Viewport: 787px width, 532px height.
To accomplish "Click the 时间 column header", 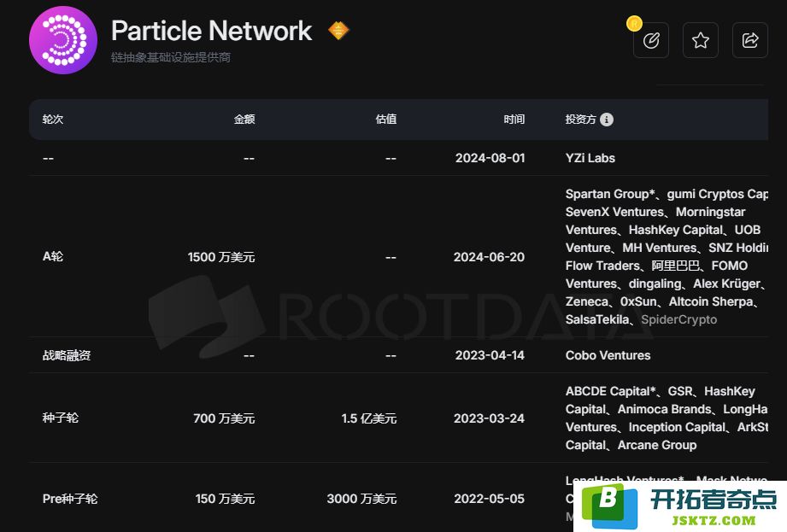I will pyautogui.click(x=514, y=120).
